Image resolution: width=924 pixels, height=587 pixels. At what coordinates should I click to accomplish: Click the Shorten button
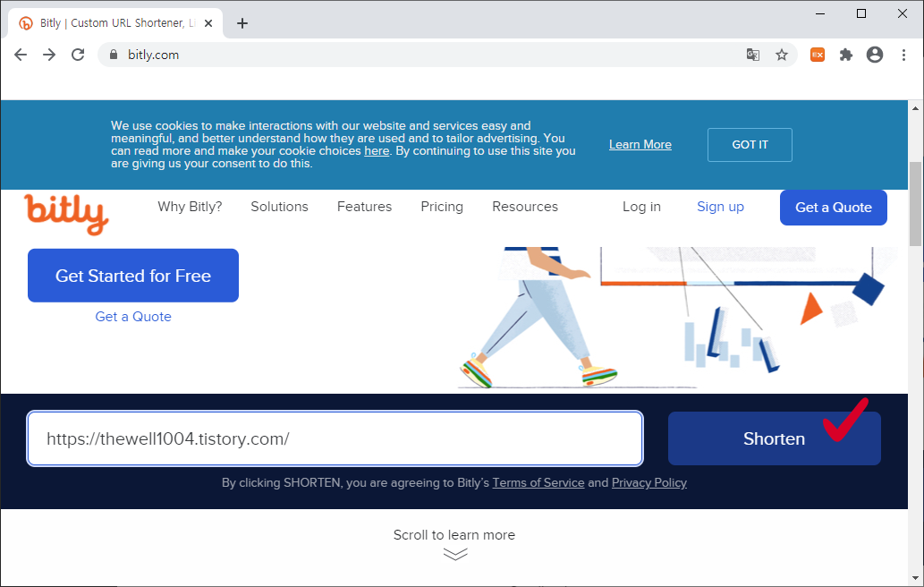[x=775, y=438]
